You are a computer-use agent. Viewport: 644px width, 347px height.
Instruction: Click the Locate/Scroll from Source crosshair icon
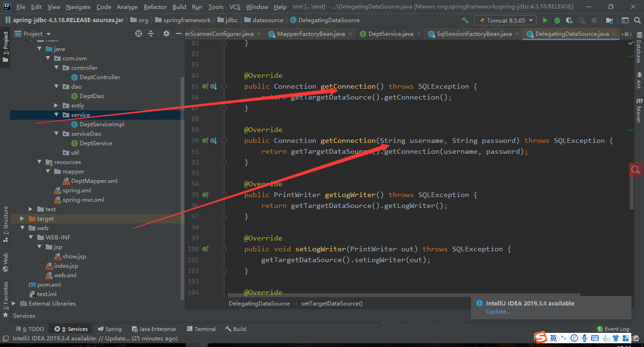[138, 33]
